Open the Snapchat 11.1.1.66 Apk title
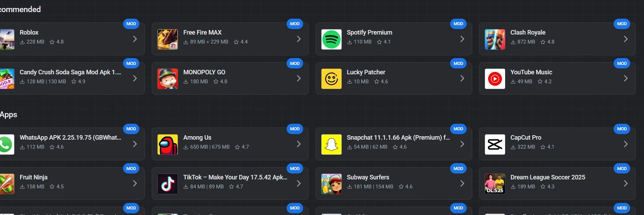 pyautogui.click(x=398, y=138)
